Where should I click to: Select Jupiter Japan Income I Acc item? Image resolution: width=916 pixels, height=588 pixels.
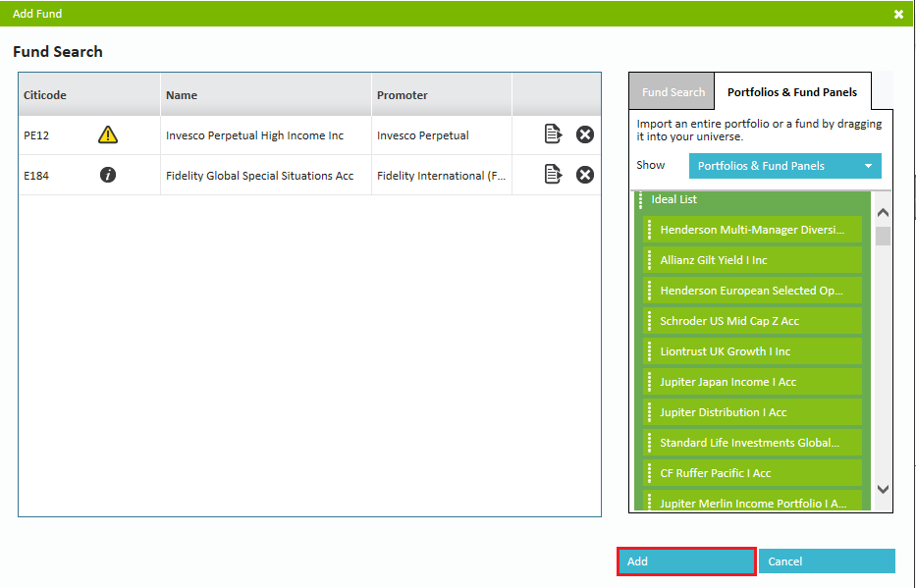tap(752, 381)
